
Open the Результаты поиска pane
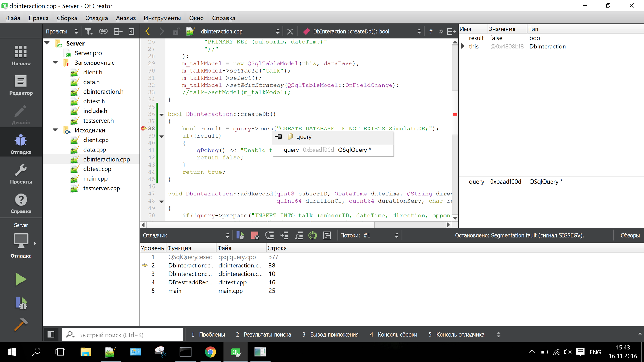[264, 334]
